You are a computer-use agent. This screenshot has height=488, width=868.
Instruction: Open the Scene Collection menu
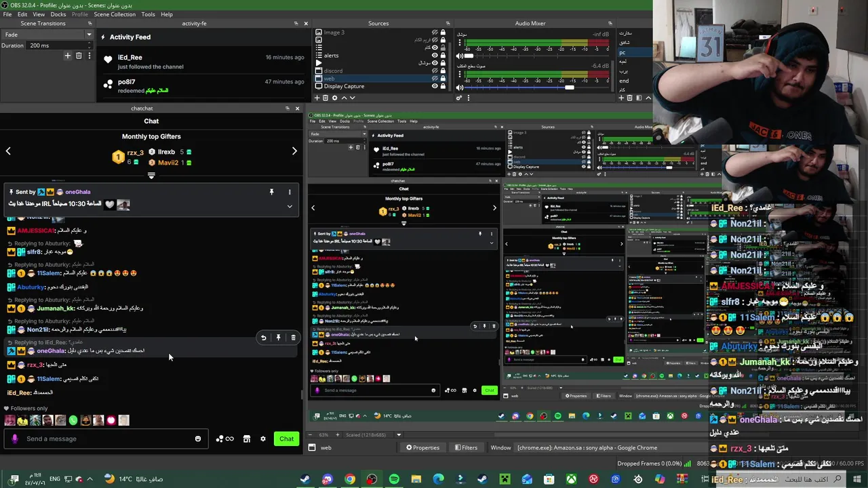click(115, 14)
